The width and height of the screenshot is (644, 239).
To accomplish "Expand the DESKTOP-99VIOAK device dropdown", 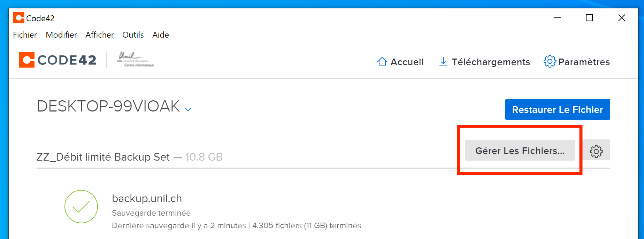I will [x=188, y=109].
